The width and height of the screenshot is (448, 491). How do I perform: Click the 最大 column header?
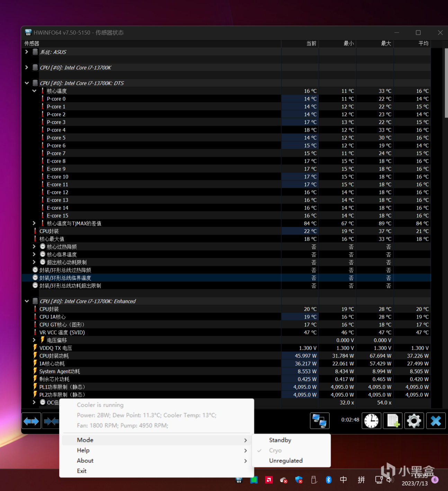(375, 44)
